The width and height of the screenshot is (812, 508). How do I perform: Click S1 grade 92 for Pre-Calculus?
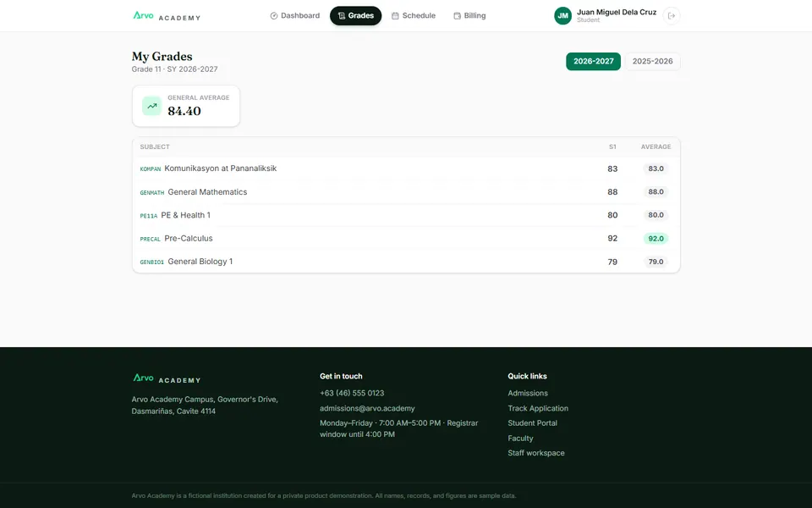coord(612,239)
